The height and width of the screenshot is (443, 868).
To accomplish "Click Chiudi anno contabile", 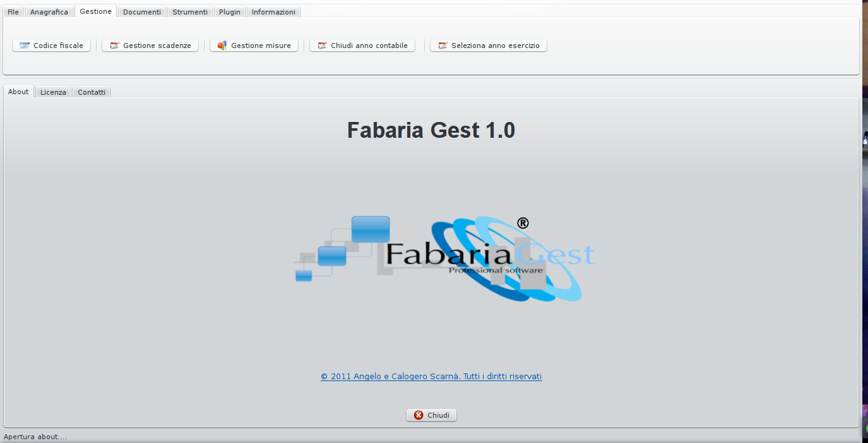I will [362, 46].
